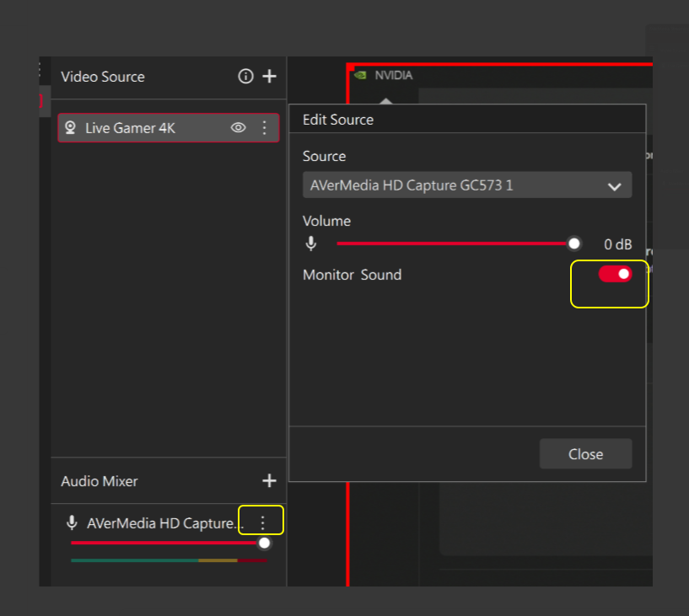Add a new Audio Mixer source
The height and width of the screenshot is (616, 689).
(269, 481)
